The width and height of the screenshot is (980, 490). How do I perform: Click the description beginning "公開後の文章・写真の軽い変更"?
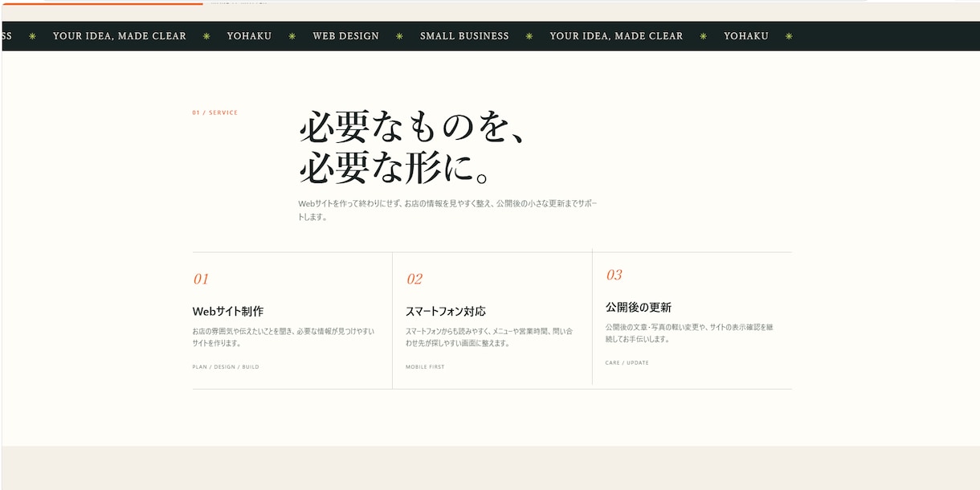point(689,333)
